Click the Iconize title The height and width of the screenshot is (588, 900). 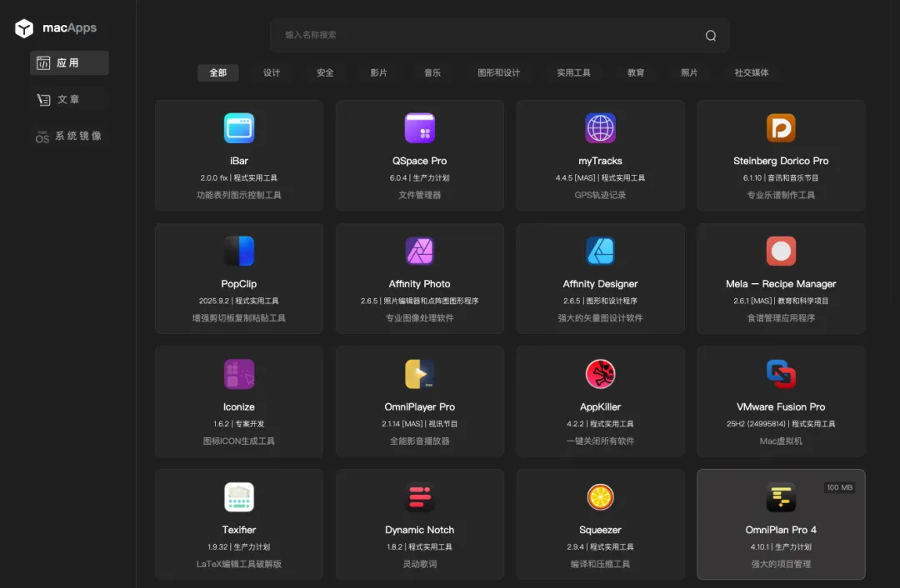[x=239, y=406]
